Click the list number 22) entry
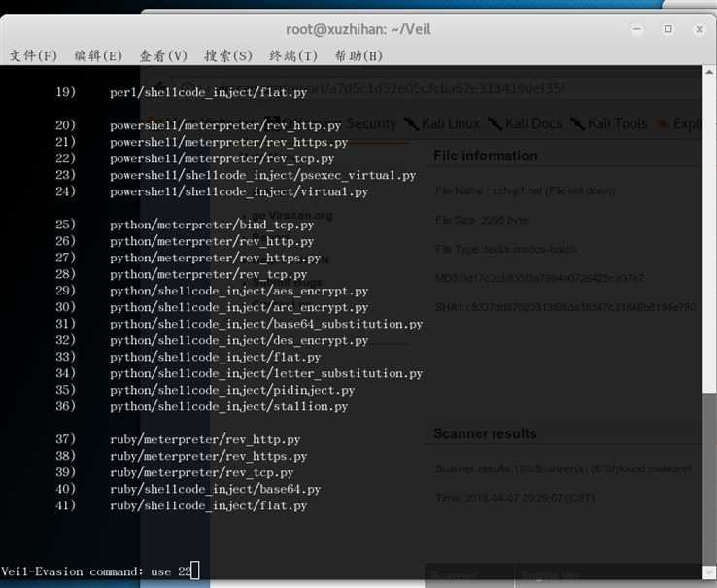The height and width of the screenshot is (588, 717). [x=65, y=158]
